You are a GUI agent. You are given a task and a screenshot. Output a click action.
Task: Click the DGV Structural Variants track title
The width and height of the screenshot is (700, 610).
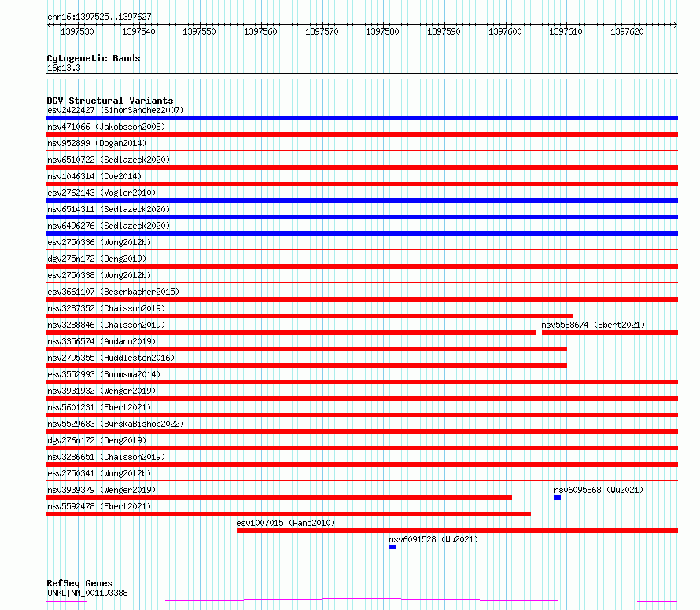(110, 101)
